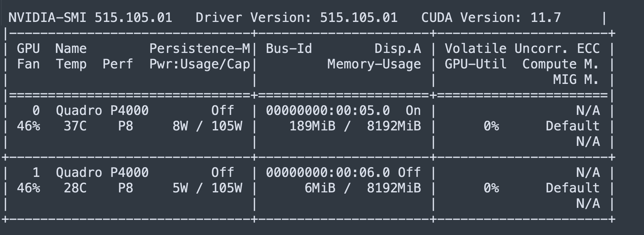The height and width of the screenshot is (235, 644).
Task: Click the CUDA Version 11.7 text
Action: (491, 17)
